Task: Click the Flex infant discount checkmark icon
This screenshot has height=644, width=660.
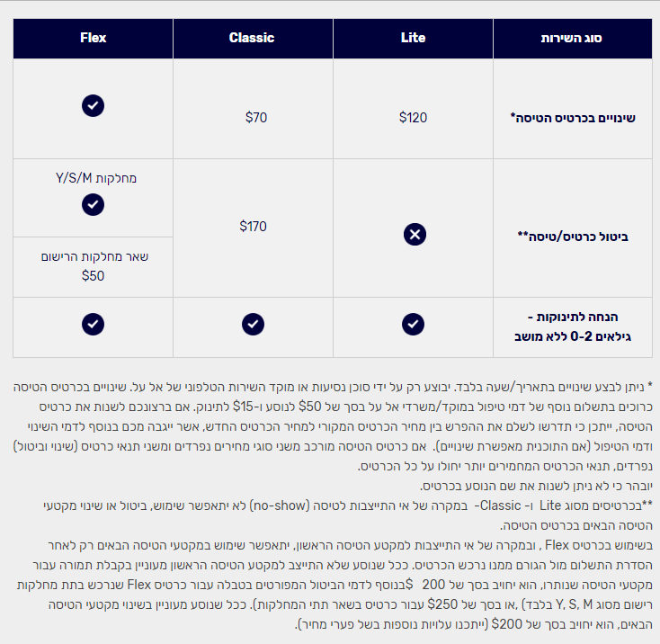Action: point(93,323)
